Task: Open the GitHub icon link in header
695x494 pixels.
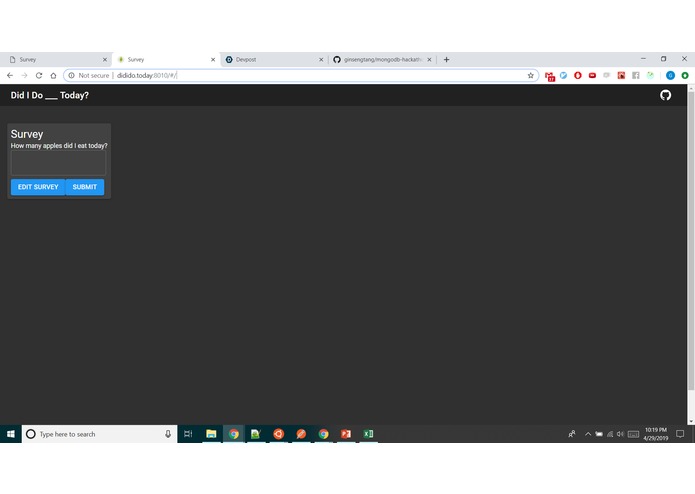Action: click(665, 95)
